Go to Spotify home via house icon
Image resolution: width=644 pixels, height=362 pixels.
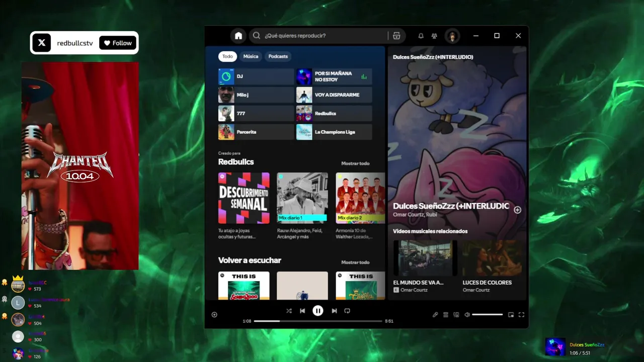click(x=238, y=36)
